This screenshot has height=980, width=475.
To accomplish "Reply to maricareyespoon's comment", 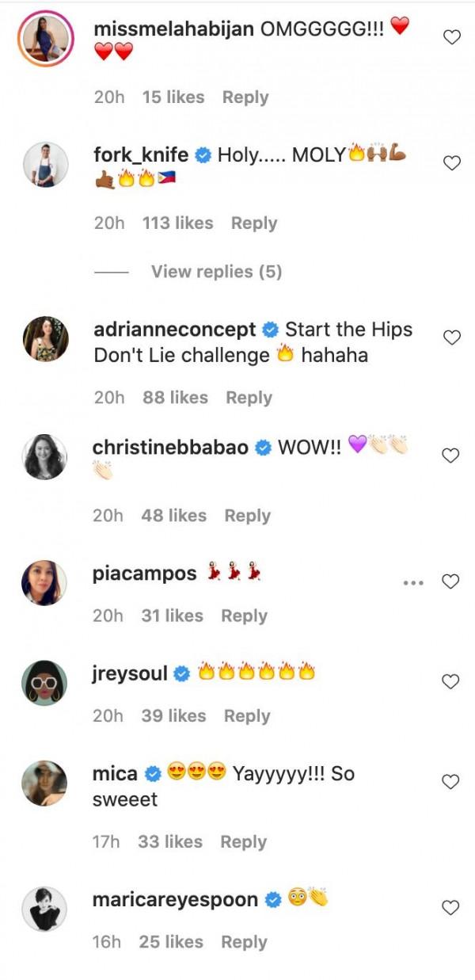I will point(244,942).
